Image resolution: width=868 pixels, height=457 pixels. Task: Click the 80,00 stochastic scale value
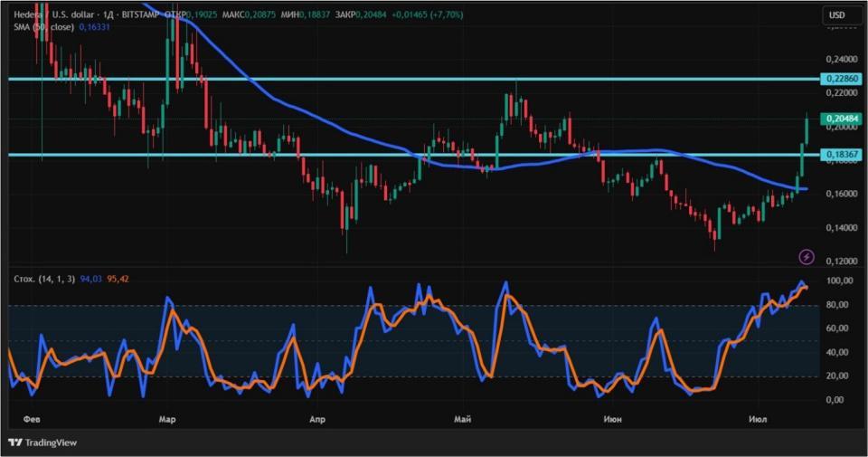(x=837, y=305)
